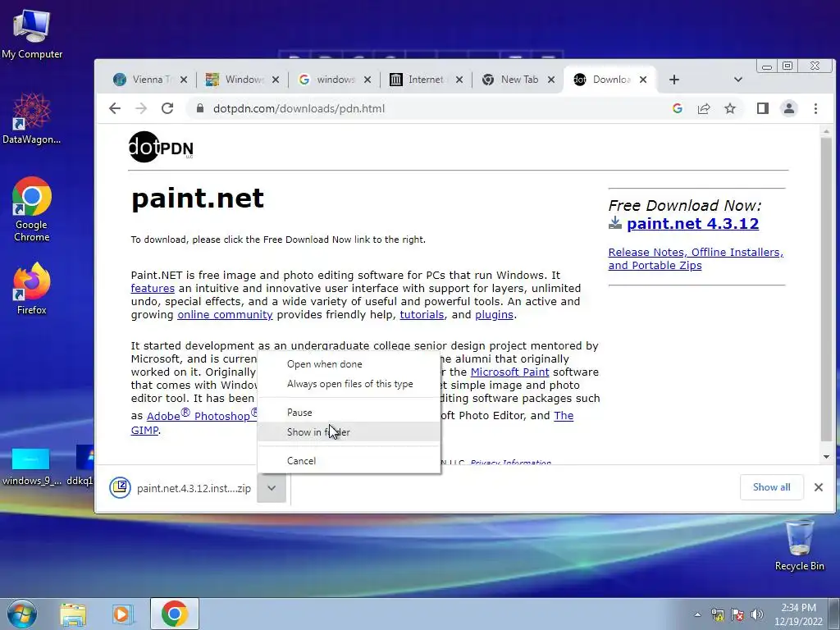Open Recycle Bin on desktop
This screenshot has height=630, width=840.
pos(799,545)
